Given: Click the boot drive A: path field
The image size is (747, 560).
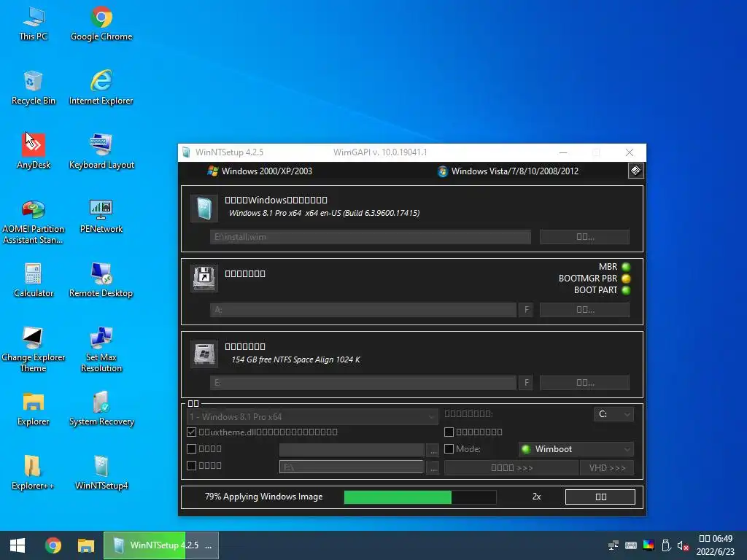Looking at the screenshot, I should (x=363, y=309).
